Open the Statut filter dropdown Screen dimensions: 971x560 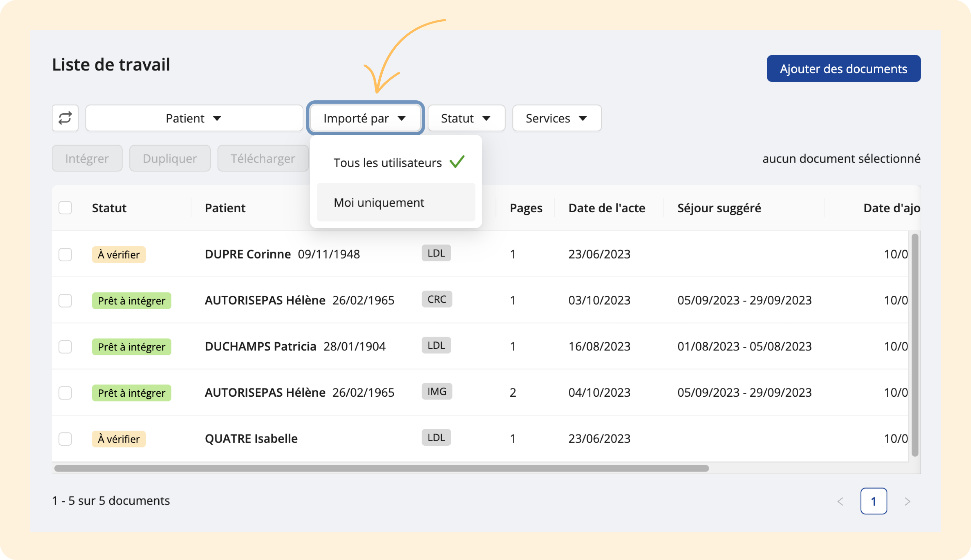pyautogui.click(x=466, y=118)
